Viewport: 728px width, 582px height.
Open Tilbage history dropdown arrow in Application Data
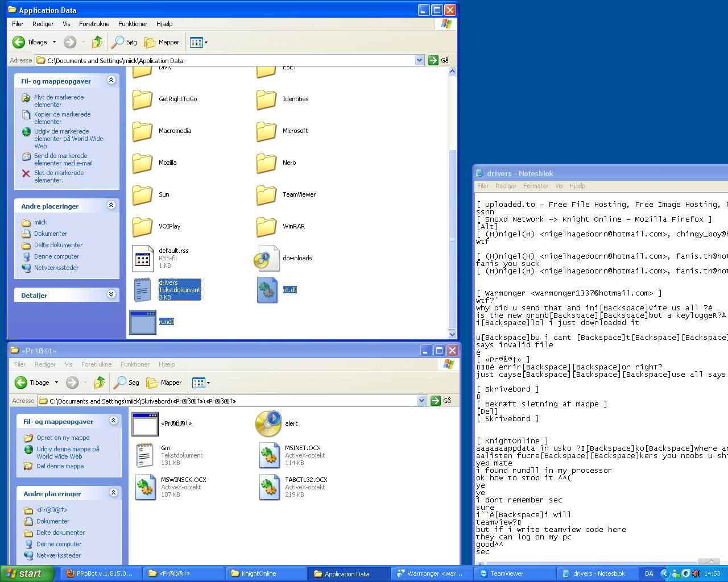coord(55,42)
